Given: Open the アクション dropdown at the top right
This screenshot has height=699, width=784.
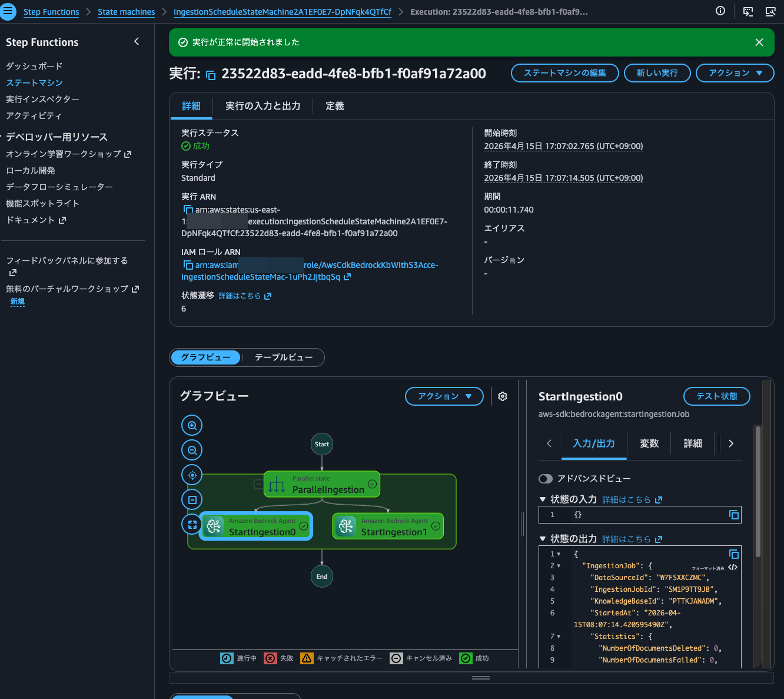Looking at the screenshot, I should [x=735, y=73].
